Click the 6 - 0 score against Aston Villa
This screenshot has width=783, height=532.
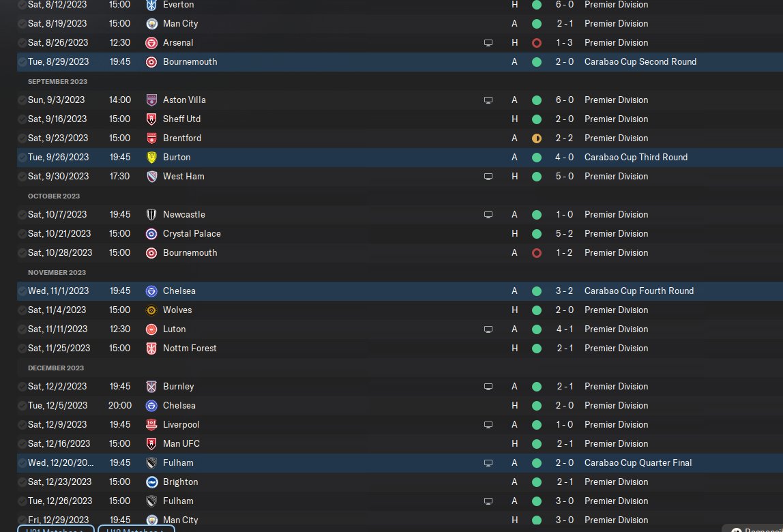tap(564, 100)
